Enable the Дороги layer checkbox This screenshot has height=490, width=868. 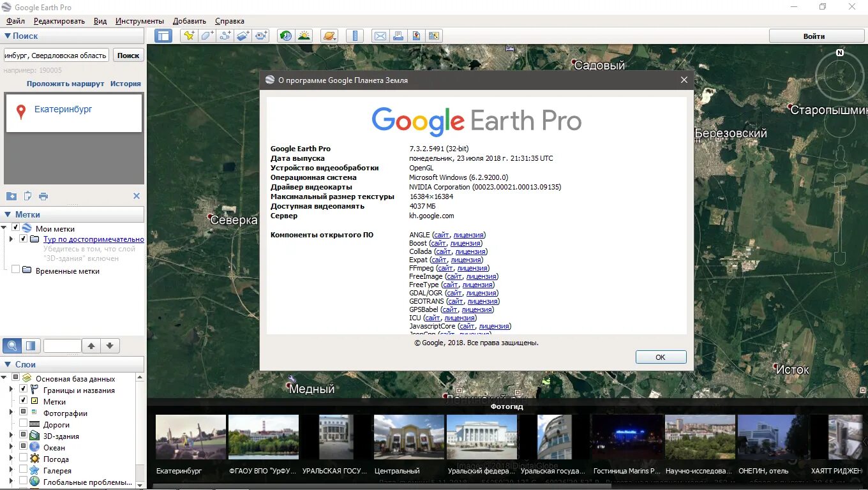pos(24,424)
